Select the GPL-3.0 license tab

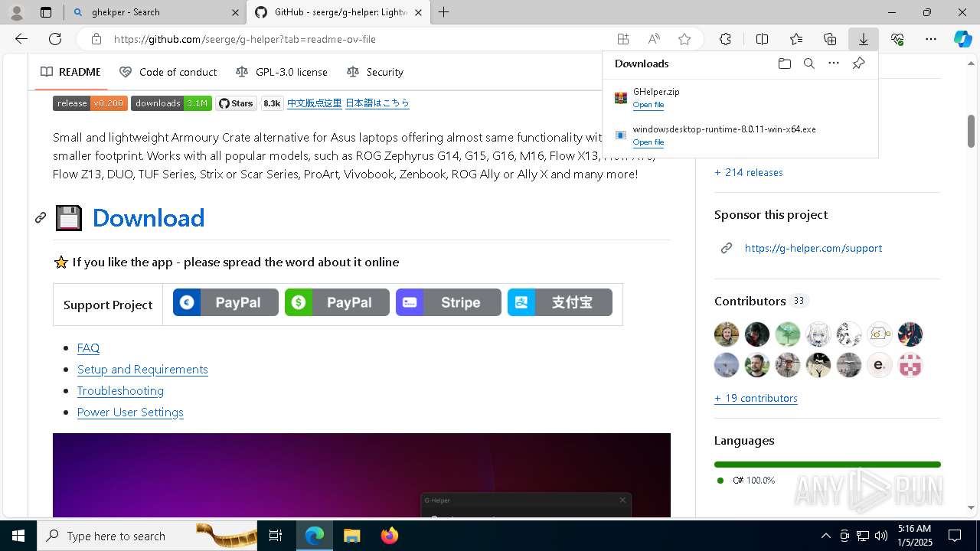tap(282, 72)
